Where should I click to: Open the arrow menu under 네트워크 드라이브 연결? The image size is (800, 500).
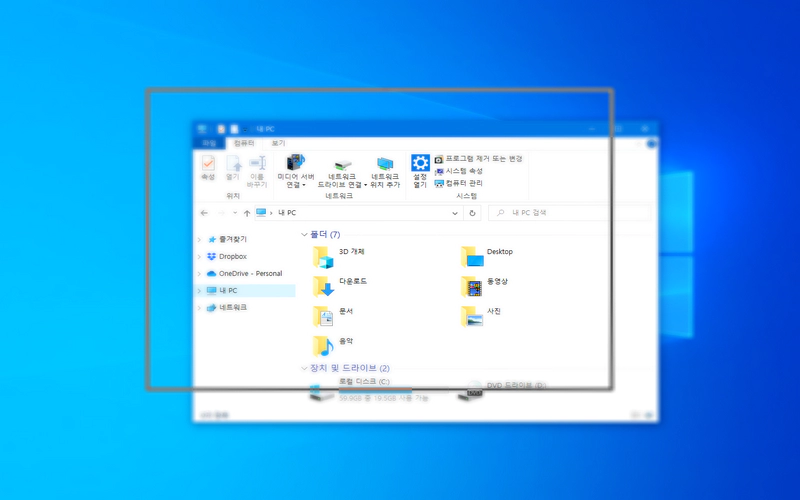(365, 185)
